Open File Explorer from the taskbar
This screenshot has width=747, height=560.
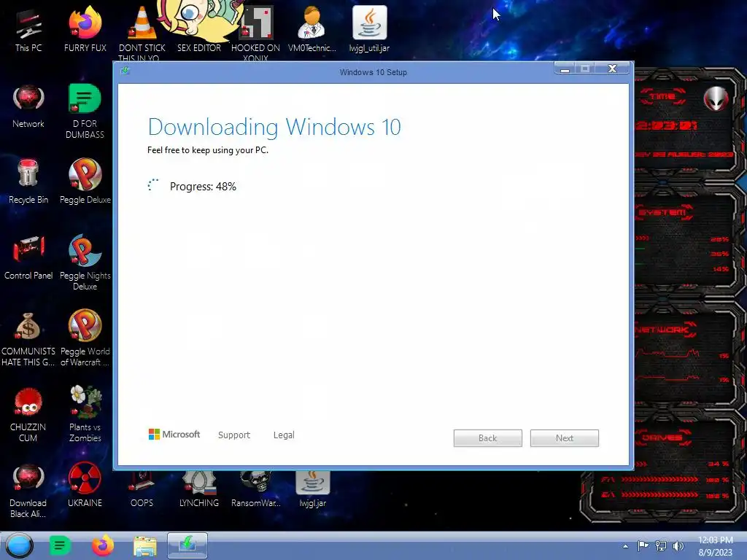pyautogui.click(x=145, y=545)
